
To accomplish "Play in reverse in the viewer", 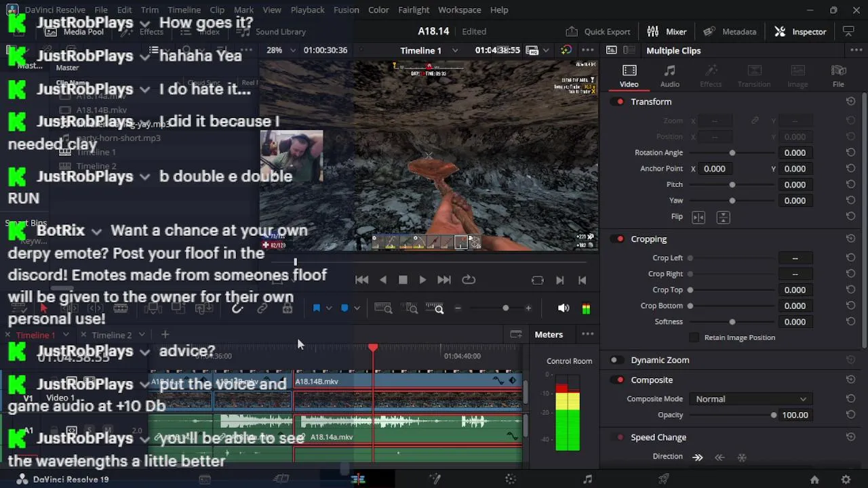I will 383,280.
